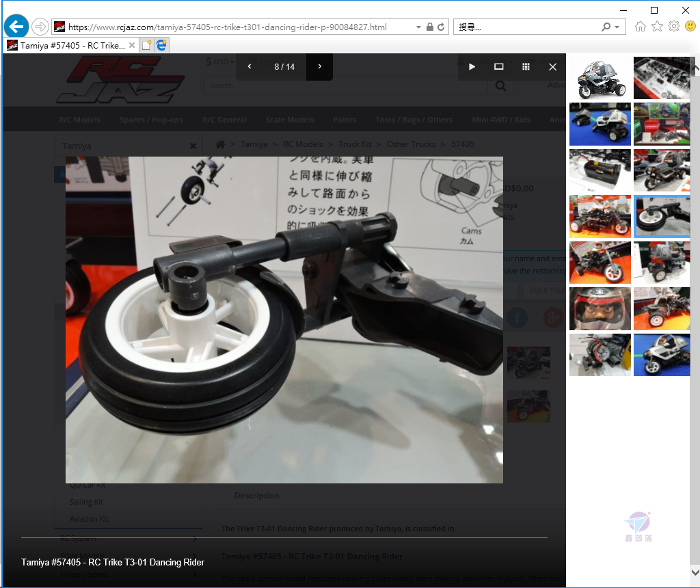Image resolution: width=700 pixels, height=588 pixels.
Task: Follow the Tamiya breadcrumb link
Action: coord(254,144)
